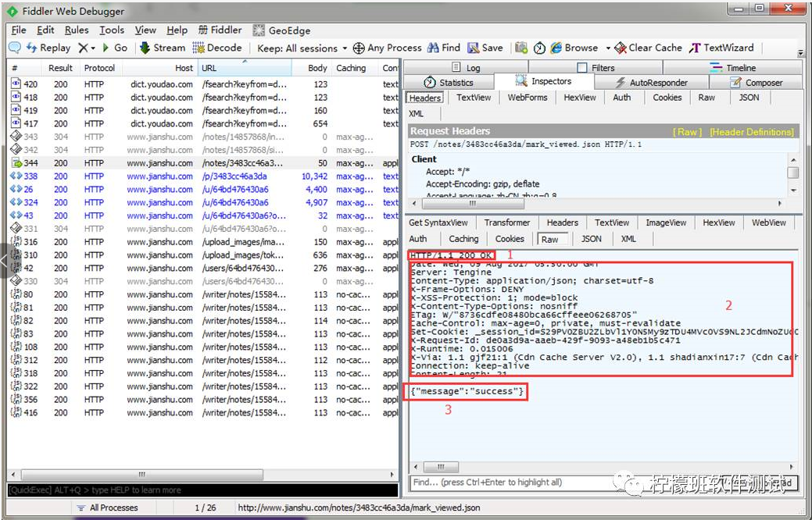Select the ImageView response tab
This screenshot has width=812, height=520.
(x=666, y=223)
